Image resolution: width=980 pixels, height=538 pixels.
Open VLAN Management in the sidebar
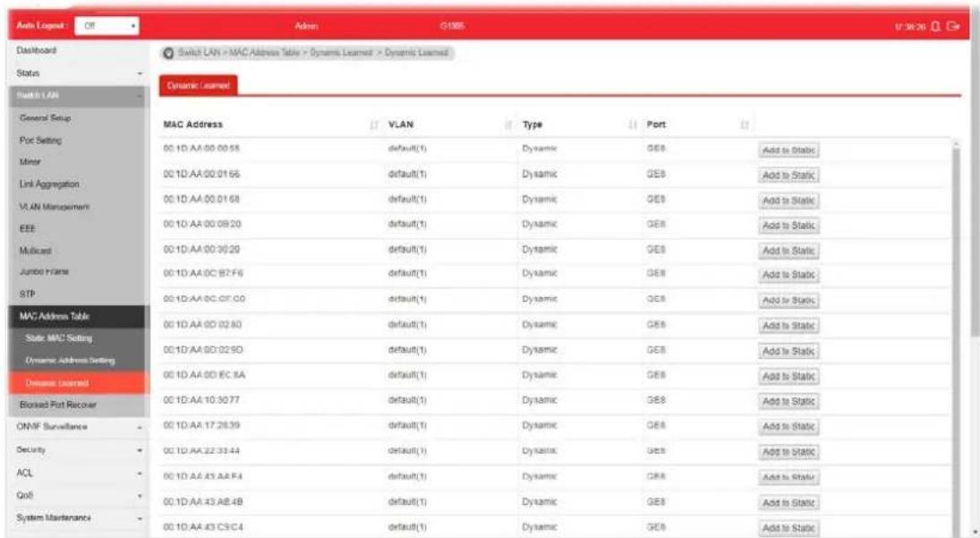click(55, 206)
